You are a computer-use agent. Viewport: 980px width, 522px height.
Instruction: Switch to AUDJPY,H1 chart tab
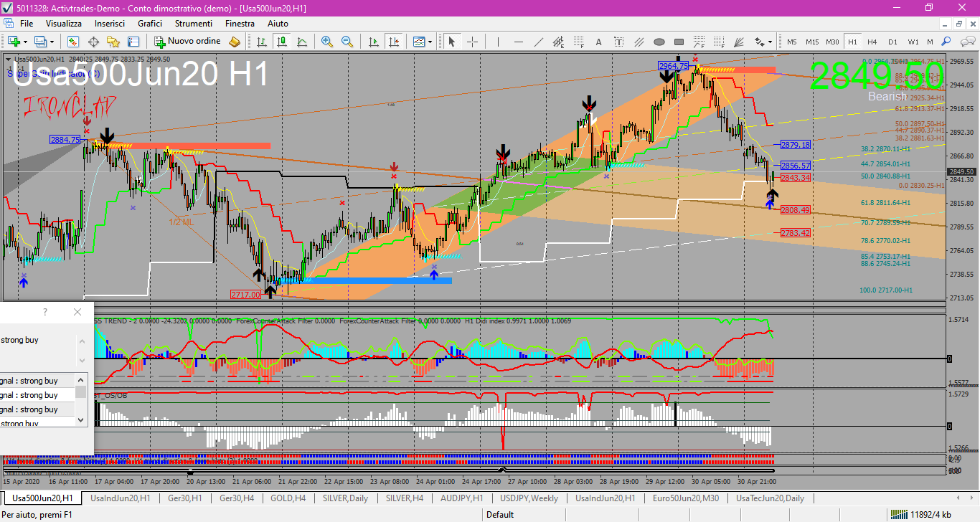[x=461, y=498]
